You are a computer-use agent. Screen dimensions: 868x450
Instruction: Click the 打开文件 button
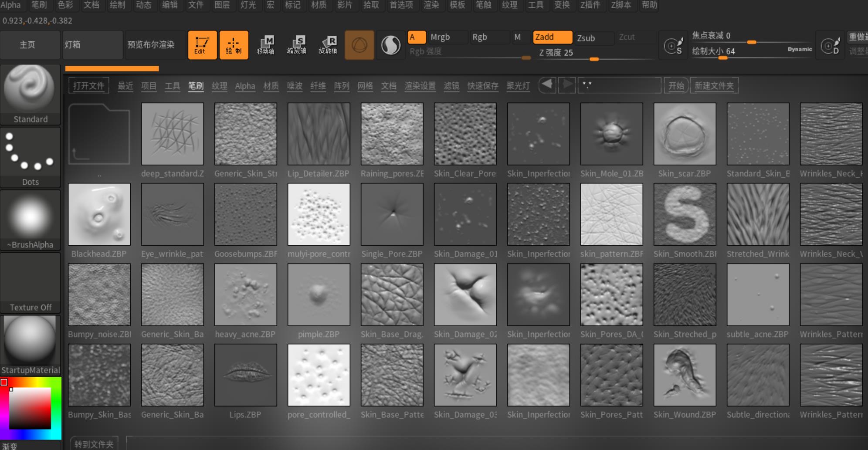click(89, 85)
